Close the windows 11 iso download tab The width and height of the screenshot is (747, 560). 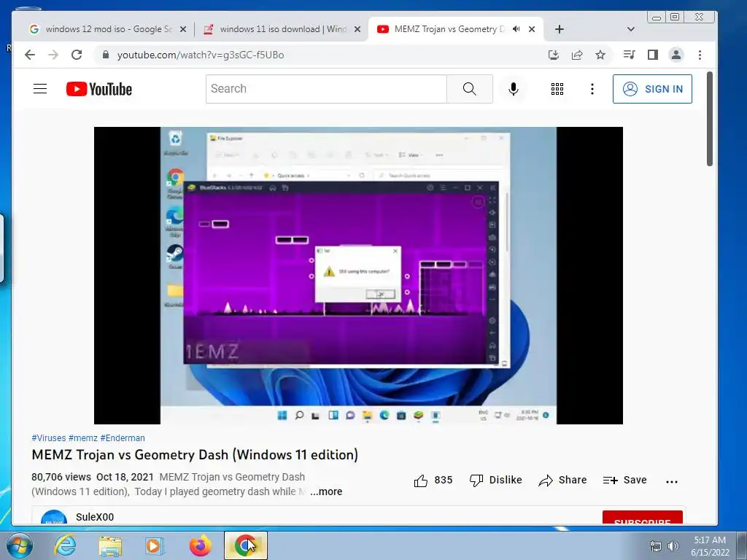click(357, 29)
